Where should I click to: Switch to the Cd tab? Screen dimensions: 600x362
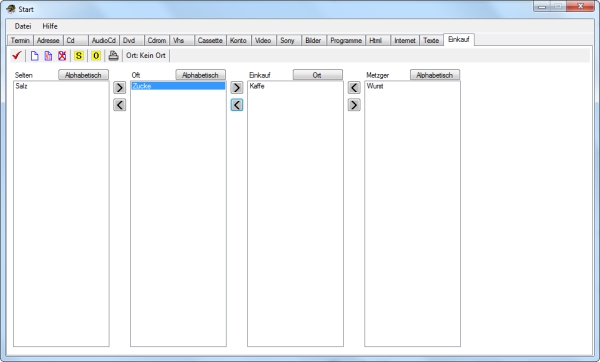coord(76,40)
